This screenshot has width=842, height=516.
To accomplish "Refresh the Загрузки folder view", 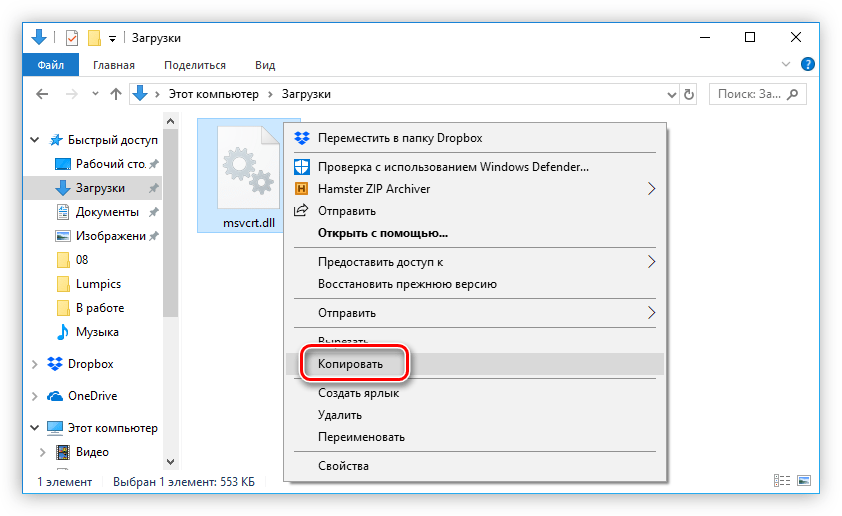I will 688,94.
